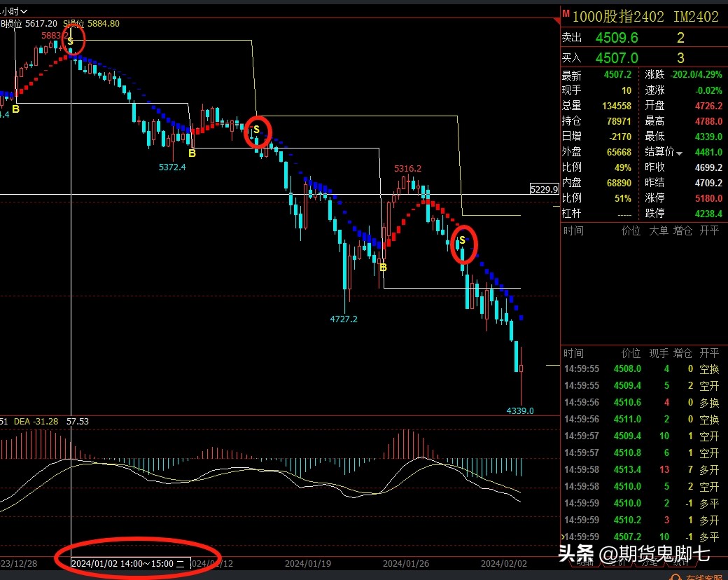The height and width of the screenshot is (580, 728).
Task: Expand the 结算价 dropdown arrow
Action: pyautogui.click(x=679, y=153)
